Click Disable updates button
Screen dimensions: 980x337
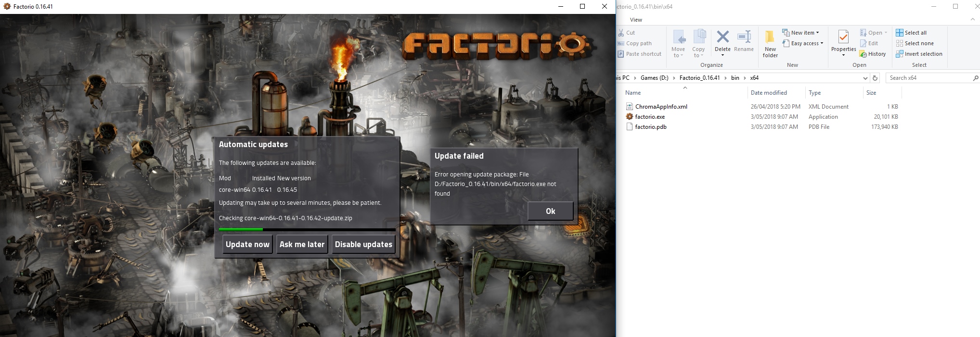tap(363, 244)
